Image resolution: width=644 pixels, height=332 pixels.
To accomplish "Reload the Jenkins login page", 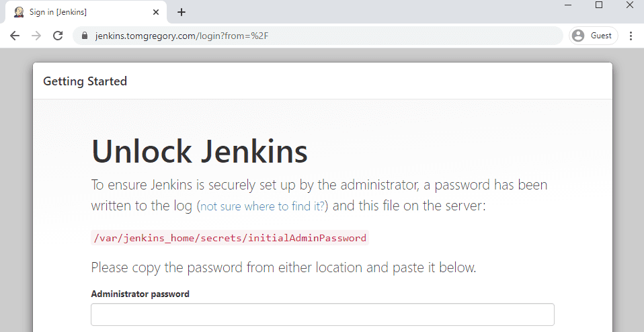I will click(58, 36).
